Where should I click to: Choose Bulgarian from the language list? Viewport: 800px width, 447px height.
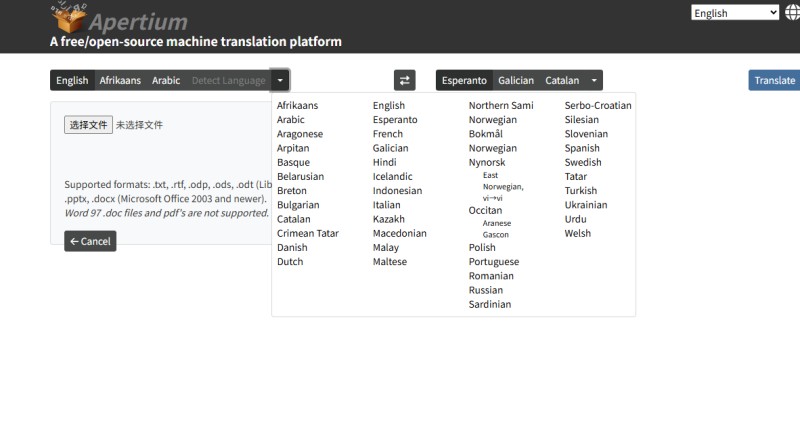[x=298, y=205]
